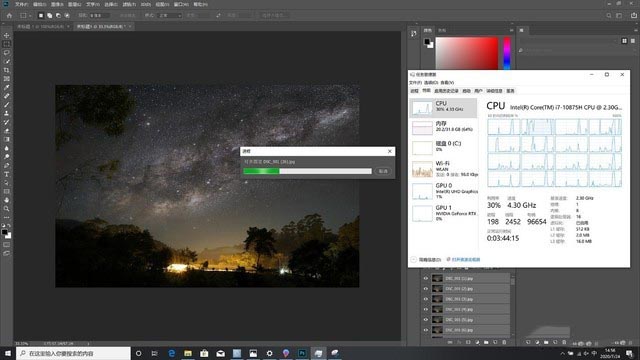Screen dimensions: 640x360
Task: Select the History Brush tool
Action: [7, 122]
